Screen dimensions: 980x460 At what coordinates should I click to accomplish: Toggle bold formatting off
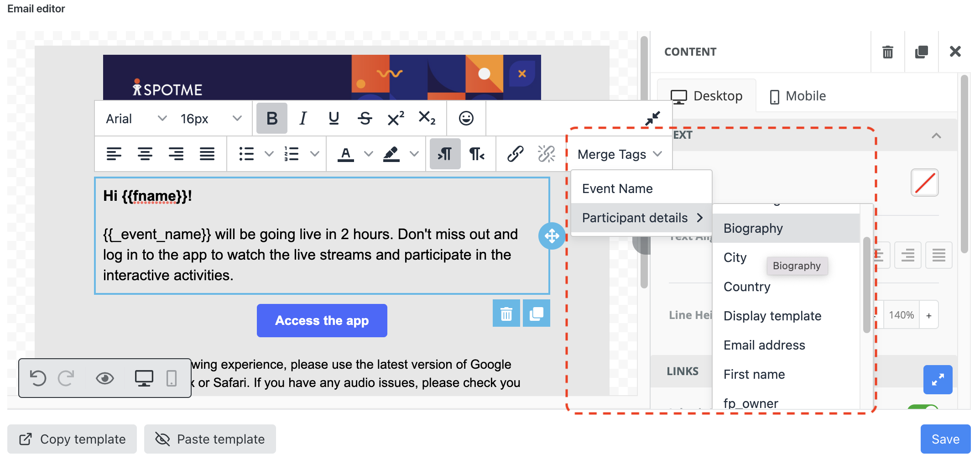[x=271, y=118]
